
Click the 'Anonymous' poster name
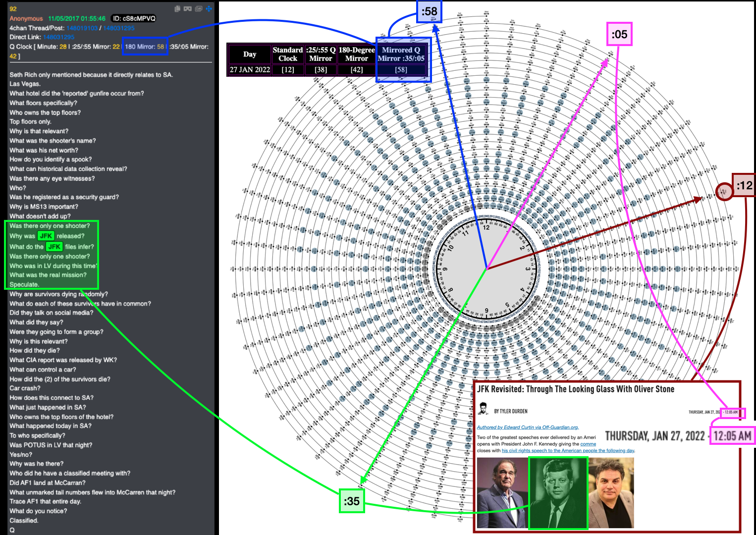point(26,18)
